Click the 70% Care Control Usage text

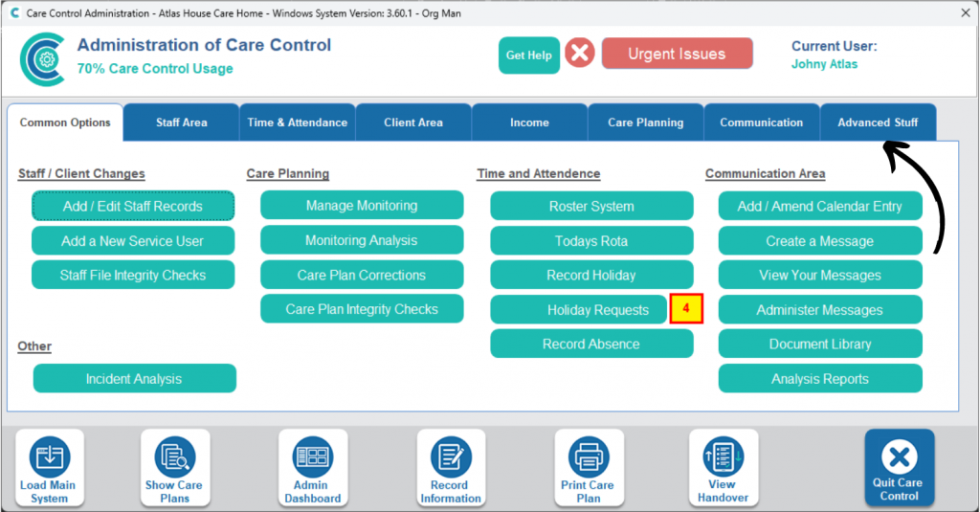[x=155, y=69]
